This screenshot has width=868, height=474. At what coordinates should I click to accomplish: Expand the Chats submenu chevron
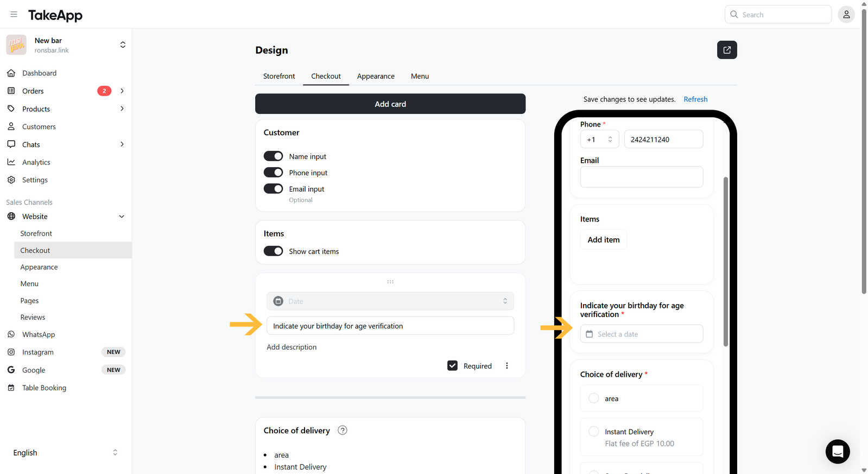click(122, 144)
